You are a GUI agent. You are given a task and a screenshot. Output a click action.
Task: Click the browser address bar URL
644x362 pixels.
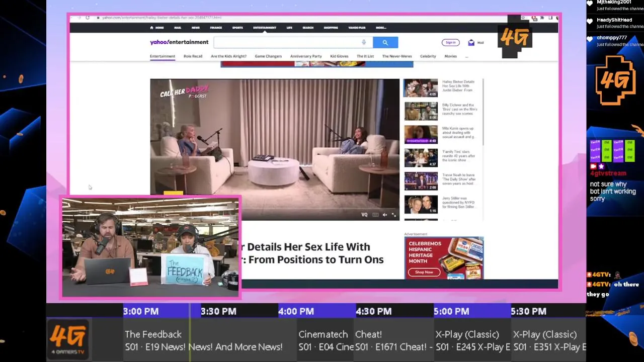(162, 18)
